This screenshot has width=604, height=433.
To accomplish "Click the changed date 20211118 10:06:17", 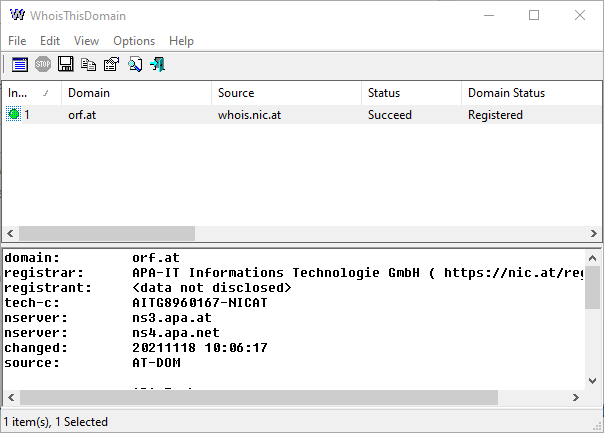I will coord(200,348).
